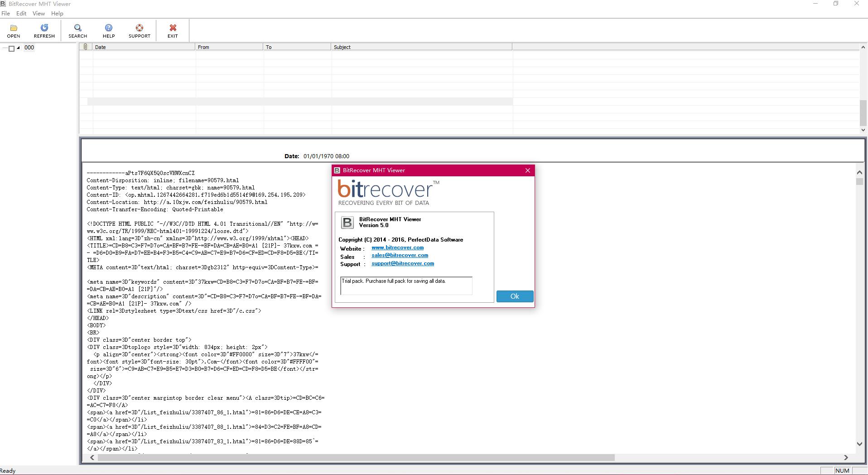This screenshot has width=868, height=475.
Task: Click the BitRecover B logo in About dialog
Action: 347,223
